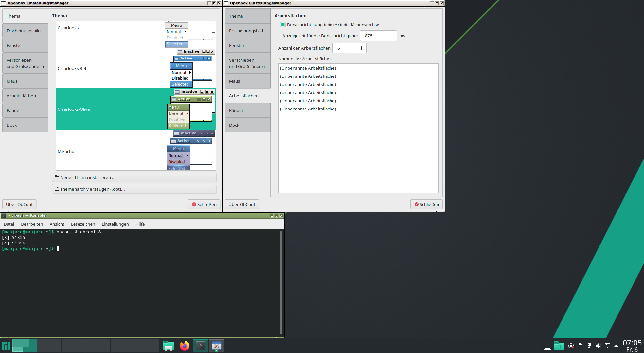Image resolution: width=644 pixels, height=353 pixels.
Task: Click the show desktop icon in the panel
Action: (547, 346)
